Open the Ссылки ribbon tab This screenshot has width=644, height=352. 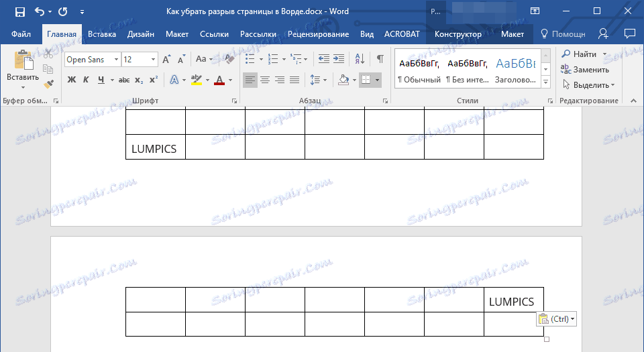pos(214,34)
